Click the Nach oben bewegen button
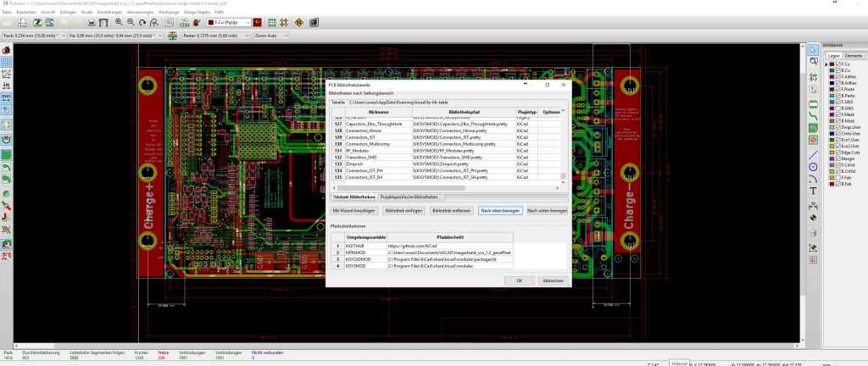 pyautogui.click(x=500, y=211)
